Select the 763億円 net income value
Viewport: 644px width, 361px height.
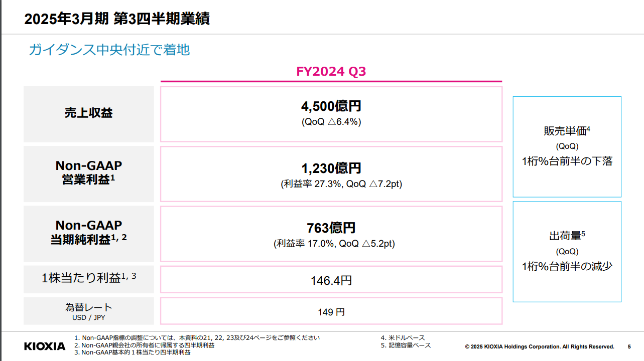tap(331, 228)
